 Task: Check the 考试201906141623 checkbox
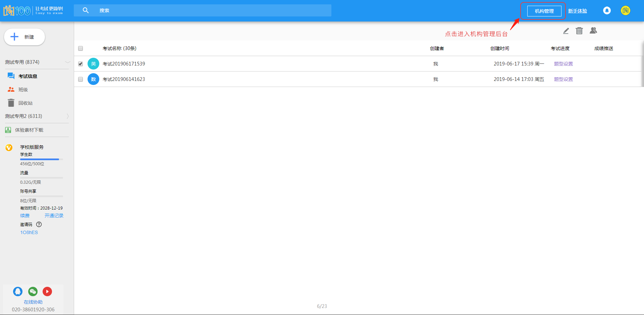pyautogui.click(x=80, y=79)
